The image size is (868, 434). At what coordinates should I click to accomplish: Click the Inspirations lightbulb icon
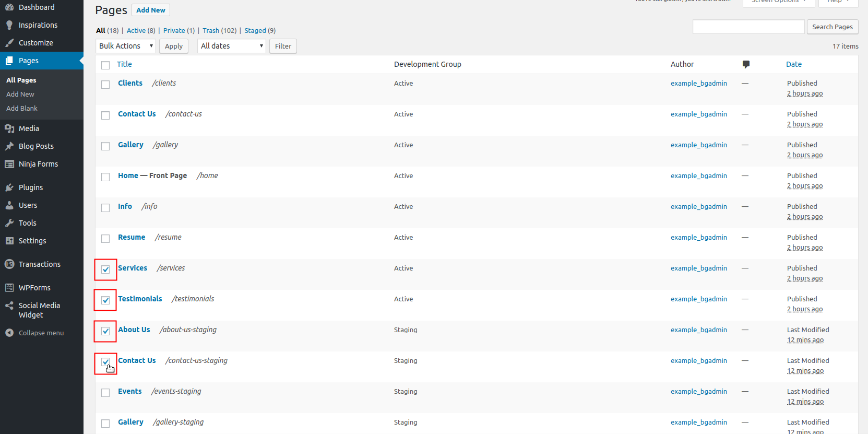click(9, 25)
